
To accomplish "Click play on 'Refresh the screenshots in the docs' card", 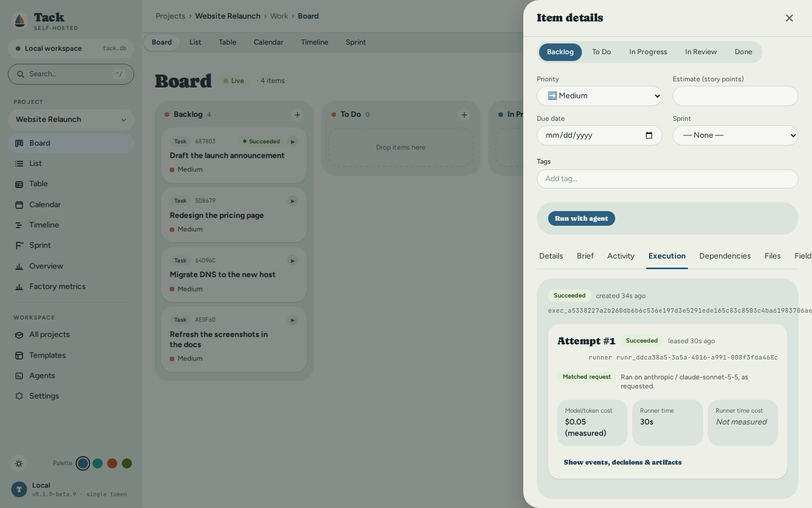I will tap(292, 320).
